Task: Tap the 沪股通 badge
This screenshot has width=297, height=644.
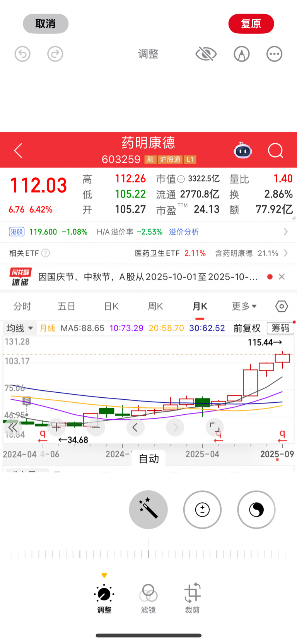Action: 170,160
